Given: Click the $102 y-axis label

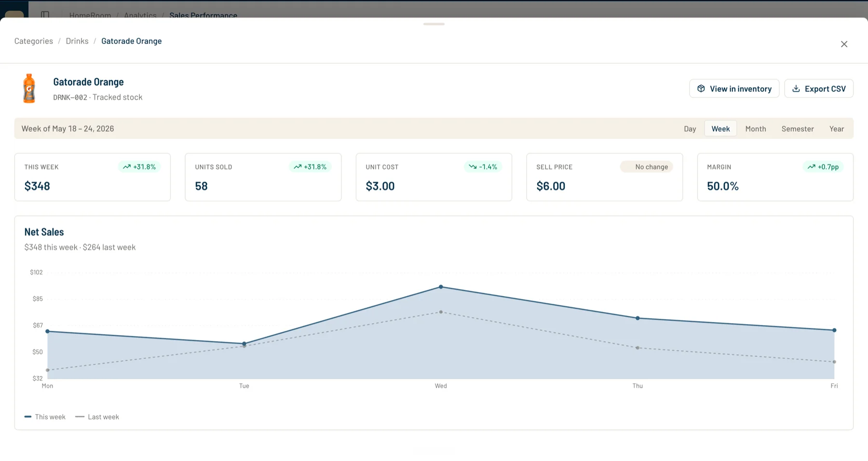Looking at the screenshot, I should click(36, 272).
